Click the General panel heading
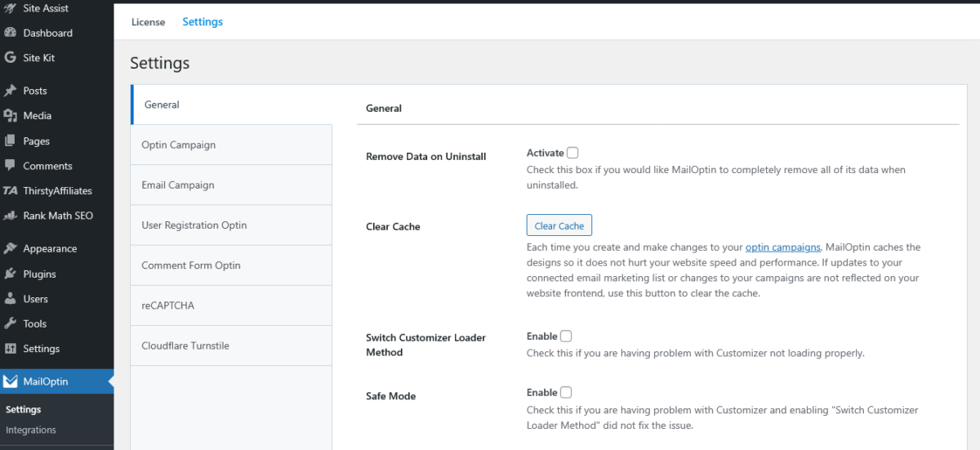Viewport: 980px width, 450px height. pyautogui.click(x=384, y=108)
